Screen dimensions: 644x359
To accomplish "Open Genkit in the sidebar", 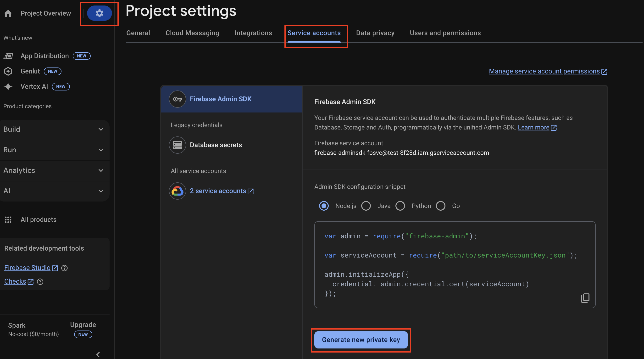I will [x=30, y=71].
